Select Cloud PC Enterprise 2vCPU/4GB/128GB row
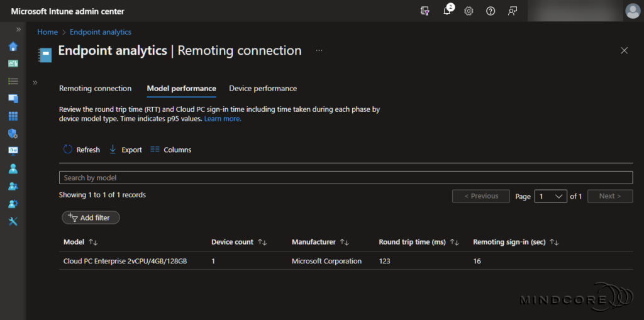 click(346, 261)
